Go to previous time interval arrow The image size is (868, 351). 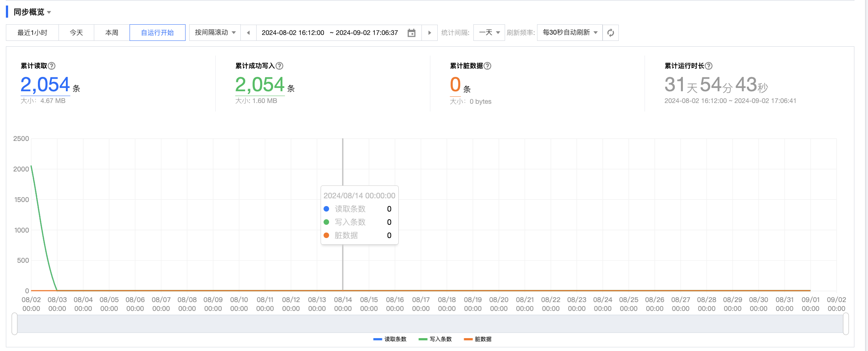(248, 33)
